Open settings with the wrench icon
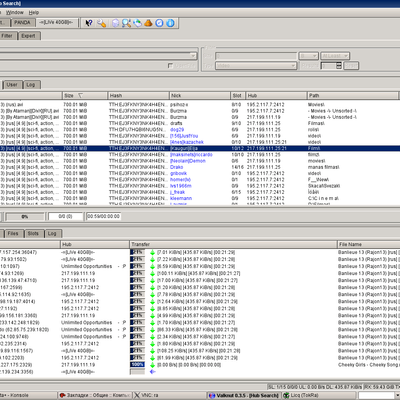 pos(102,23)
